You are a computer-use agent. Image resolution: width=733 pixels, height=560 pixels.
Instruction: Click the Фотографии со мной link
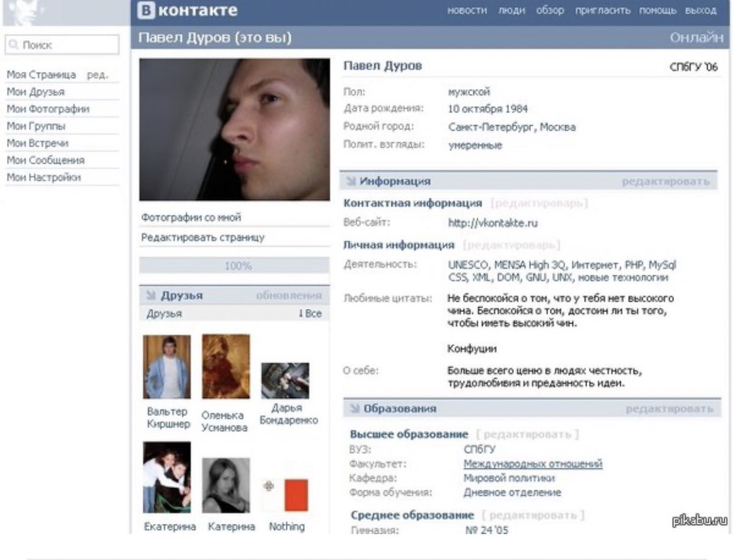coord(191,217)
